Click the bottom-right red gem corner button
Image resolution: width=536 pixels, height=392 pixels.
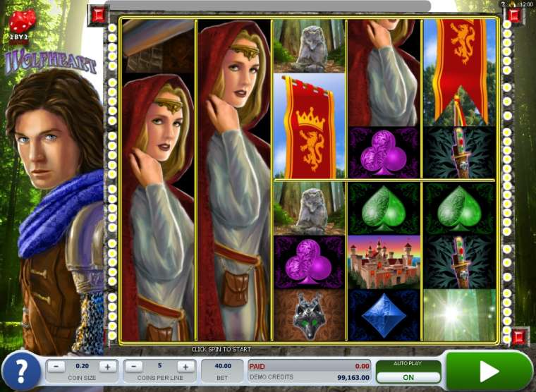tap(520, 336)
